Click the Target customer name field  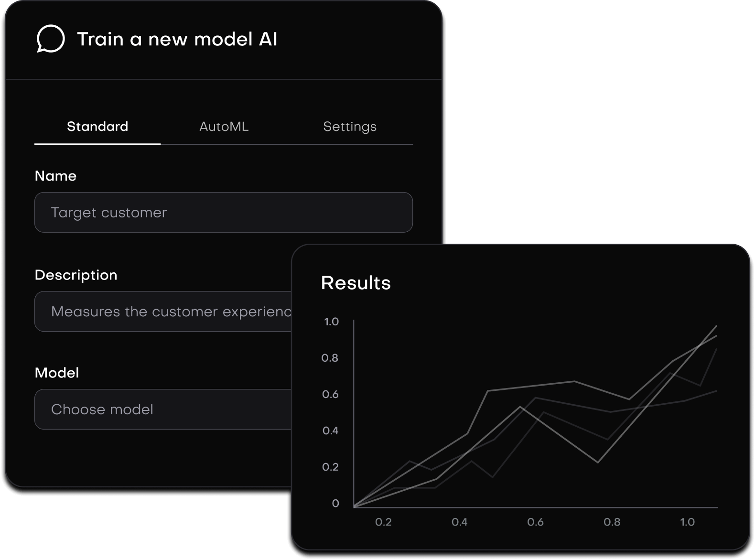click(x=223, y=212)
